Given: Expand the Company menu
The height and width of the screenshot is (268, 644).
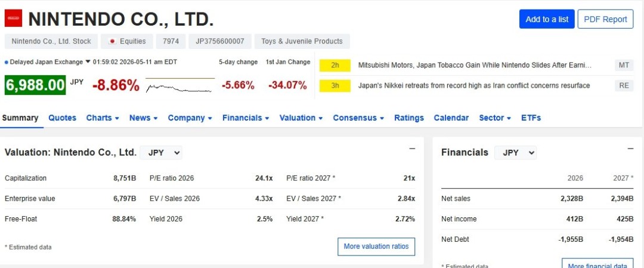Looking at the screenshot, I should (x=190, y=118).
